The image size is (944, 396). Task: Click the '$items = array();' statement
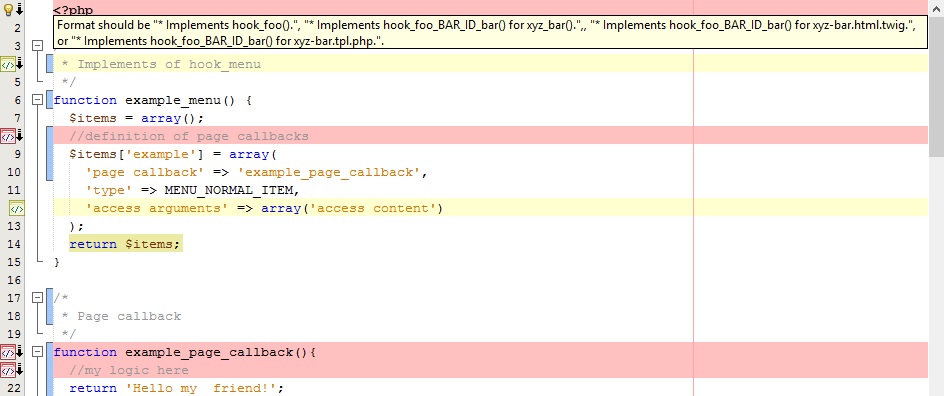tap(137, 119)
